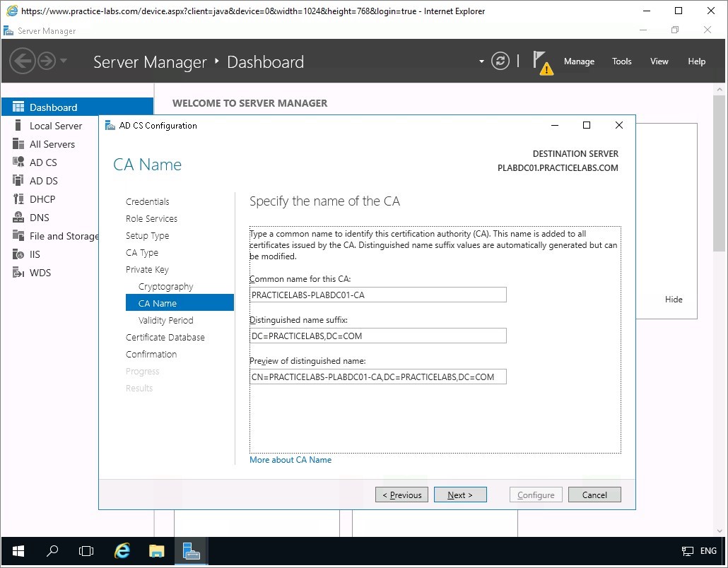Open taskbar search magnifier
This screenshot has height=568, width=728.
[52, 551]
